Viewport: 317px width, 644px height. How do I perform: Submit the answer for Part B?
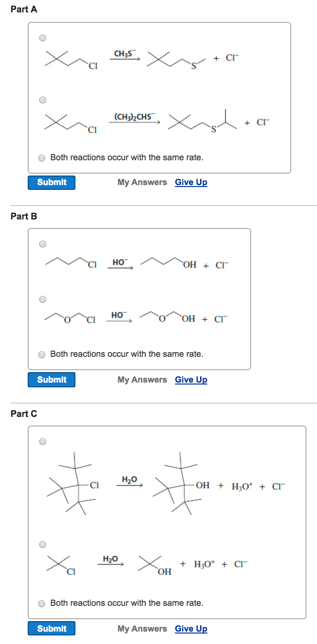coord(51,379)
